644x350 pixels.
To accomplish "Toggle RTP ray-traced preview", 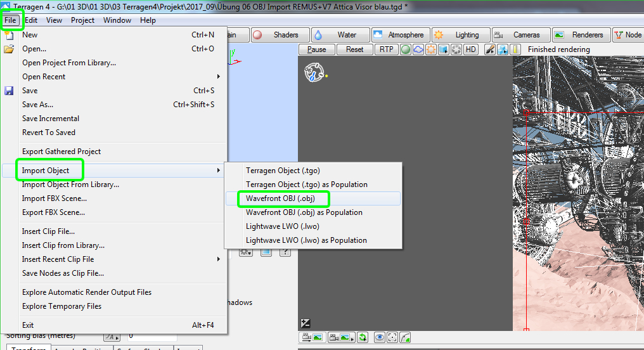I will (386, 49).
